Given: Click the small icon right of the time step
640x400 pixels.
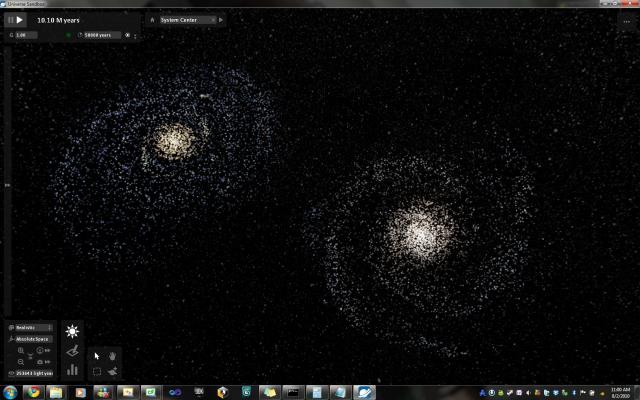Looking at the screenshot, I should 127,35.
